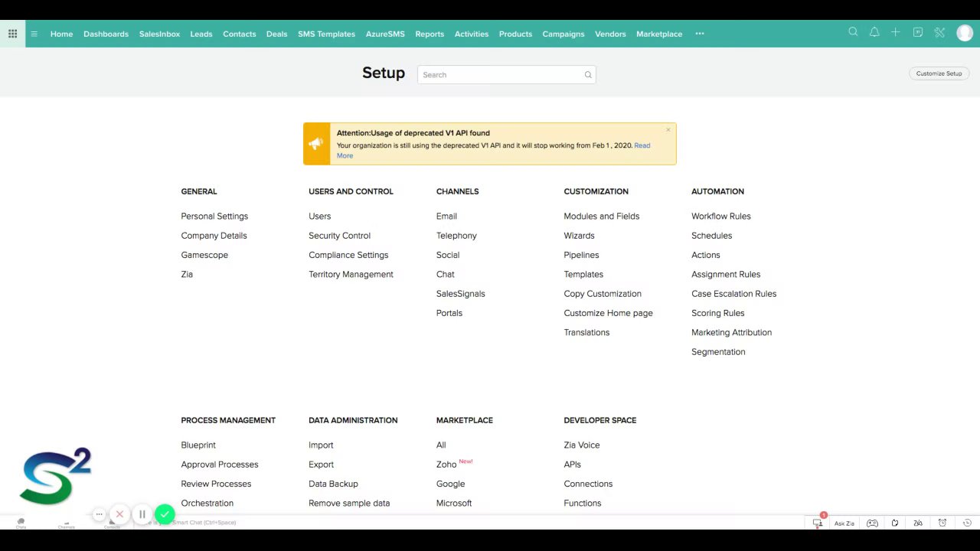Open the setup tools icon
980x551 pixels.
pos(939,32)
